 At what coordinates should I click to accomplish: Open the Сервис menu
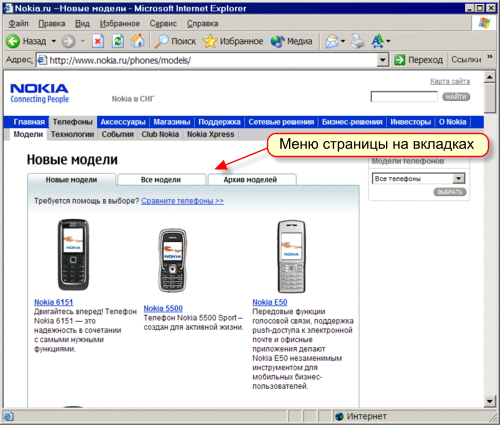click(x=163, y=24)
